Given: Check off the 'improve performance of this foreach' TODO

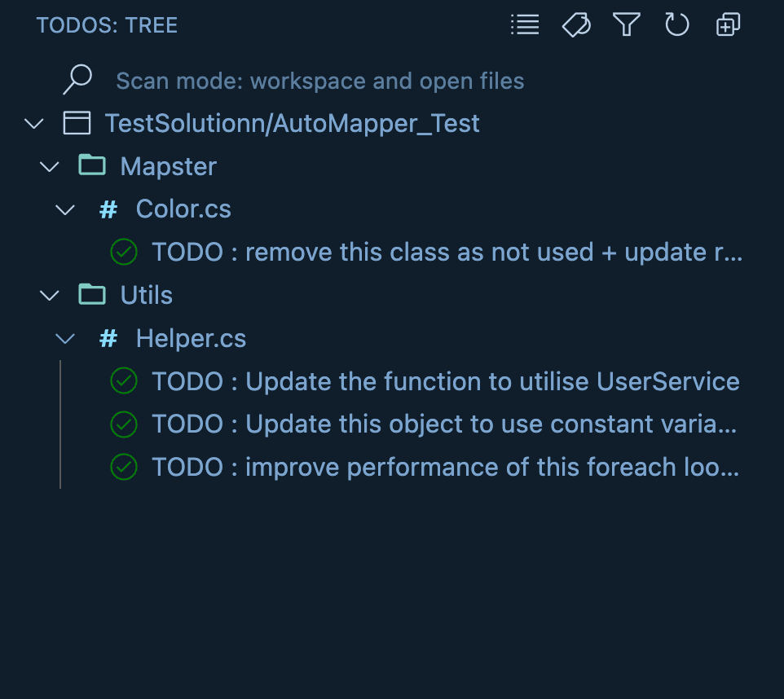Looking at the screenshot, I should coord(124,467).
